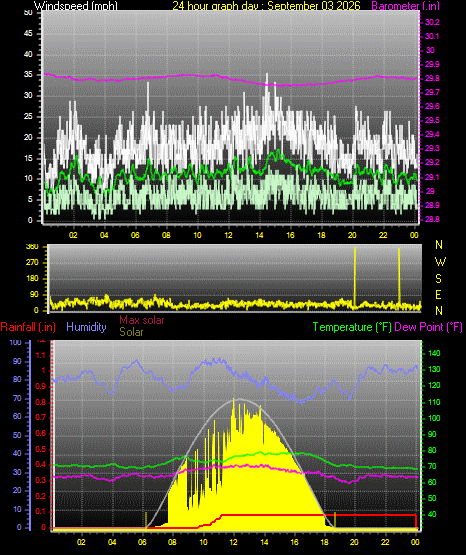Click the 14 hour label under wind graph
This screenshot has height=555, width=466.
pos(259,235)
